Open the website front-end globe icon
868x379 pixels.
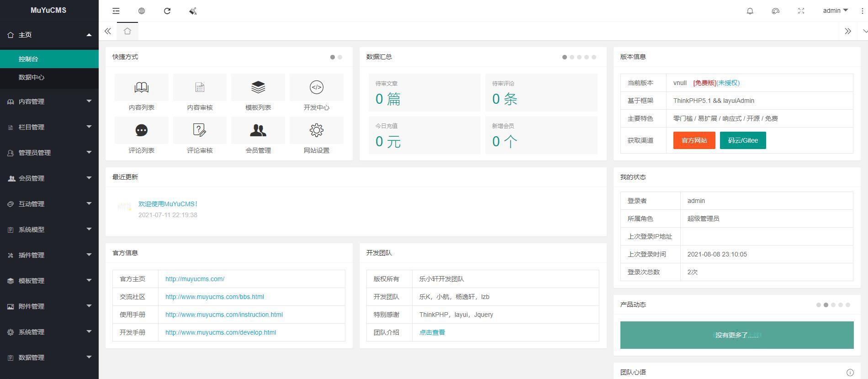pos(142,11)
